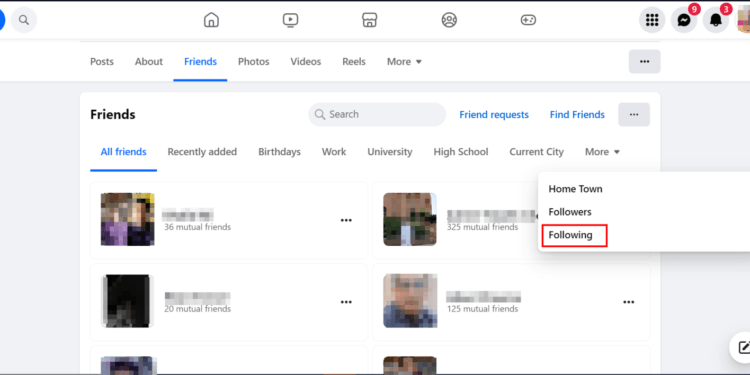Image resolution: width=750 pixels, height=375 pixels.
Task: Switch to the About tab
Action: tap(149, 62)
